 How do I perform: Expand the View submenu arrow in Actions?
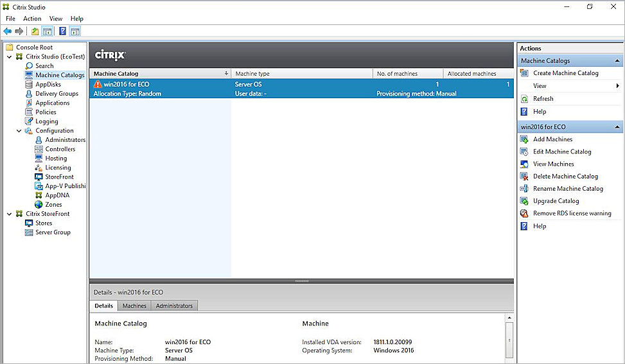(x=617, y=86)
